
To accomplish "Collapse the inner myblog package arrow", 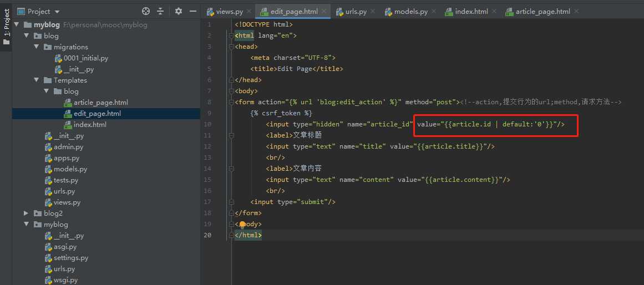I will (x=26, y=224).
